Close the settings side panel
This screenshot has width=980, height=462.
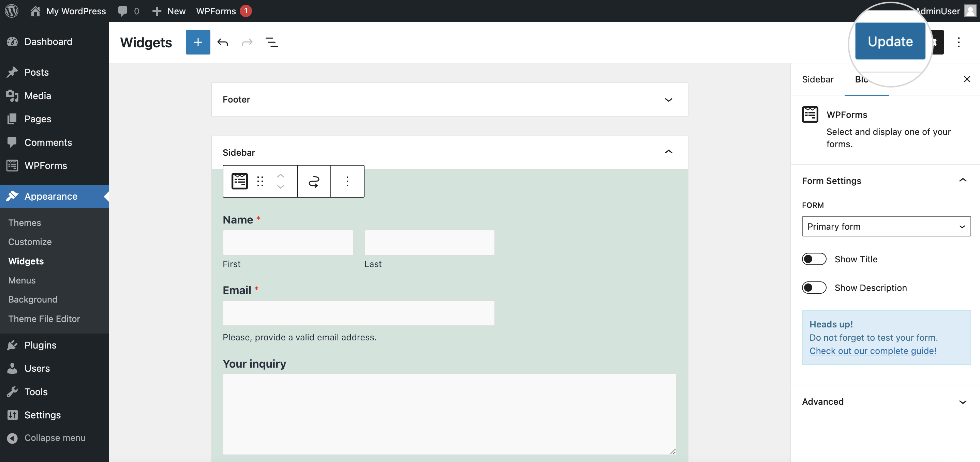[967, 79]
